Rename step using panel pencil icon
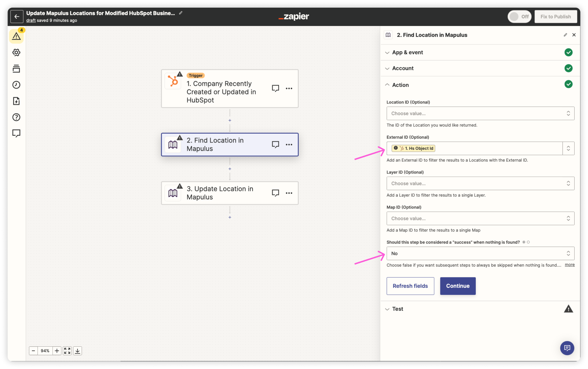 565,35
